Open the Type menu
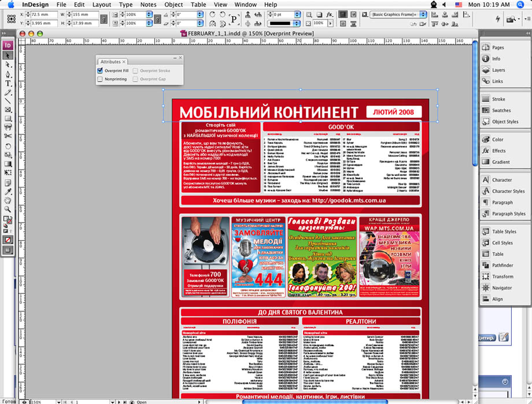 click(125, 5)
